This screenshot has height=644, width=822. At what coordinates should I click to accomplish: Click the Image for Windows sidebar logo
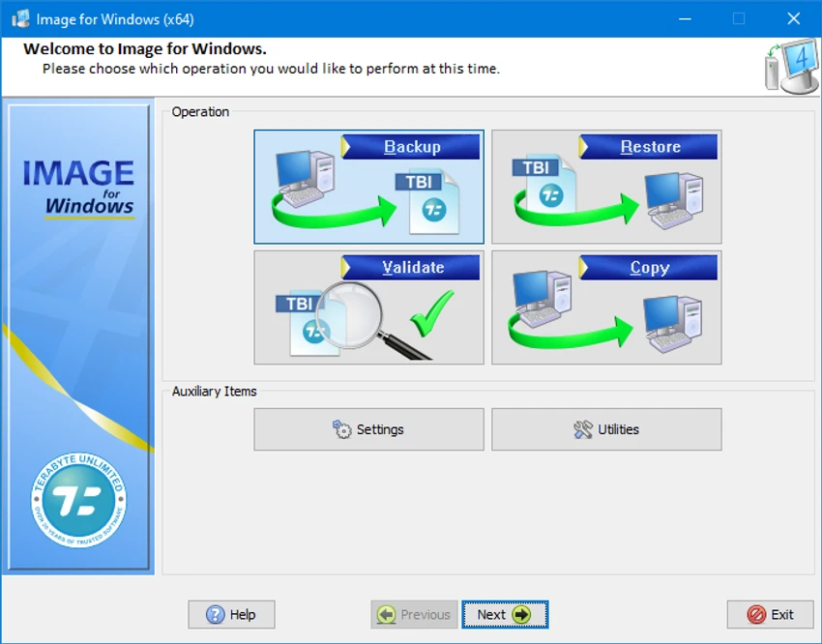tap(78, 189)
